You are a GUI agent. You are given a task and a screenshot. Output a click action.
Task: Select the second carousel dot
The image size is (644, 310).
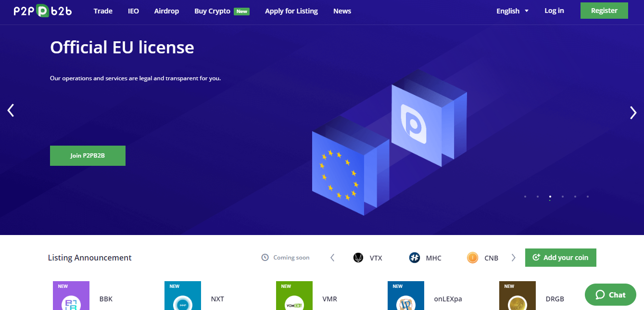click(538, 197)
